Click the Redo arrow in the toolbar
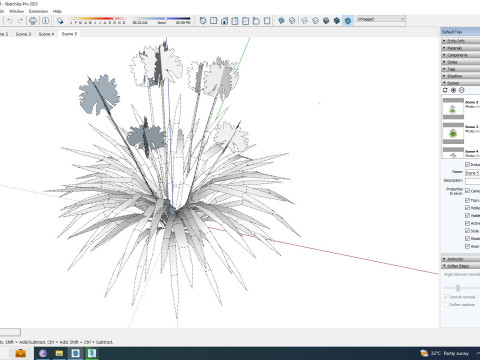The image size is (480, 360). click(20, 21)
